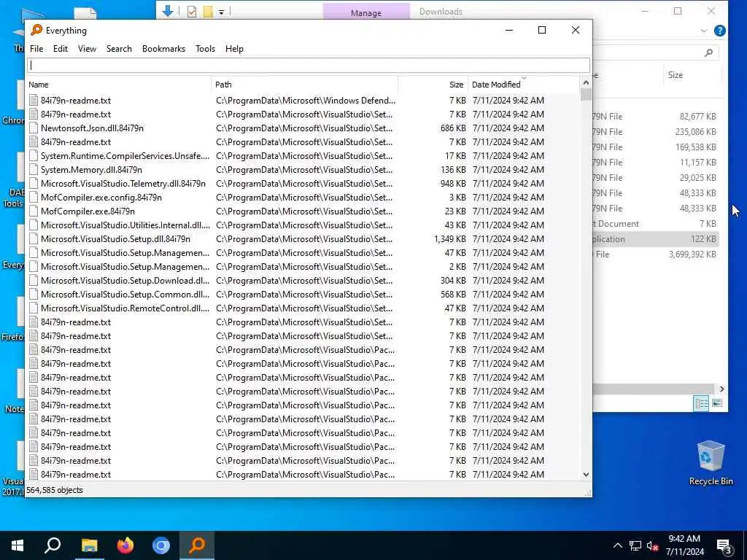
Task: Open the File menu in Everything
Action: (x=36, y=49)
